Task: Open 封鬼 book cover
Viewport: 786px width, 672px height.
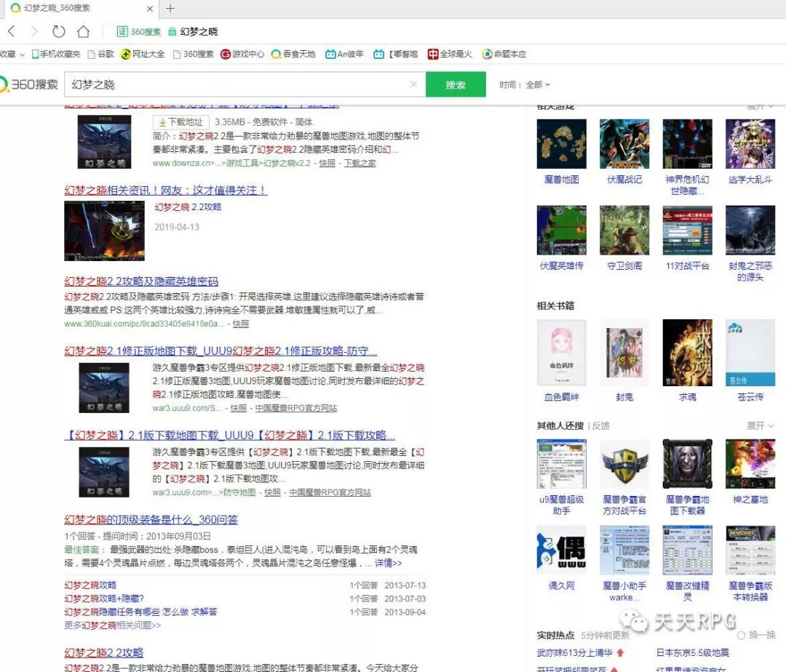Action: [624, 353]
